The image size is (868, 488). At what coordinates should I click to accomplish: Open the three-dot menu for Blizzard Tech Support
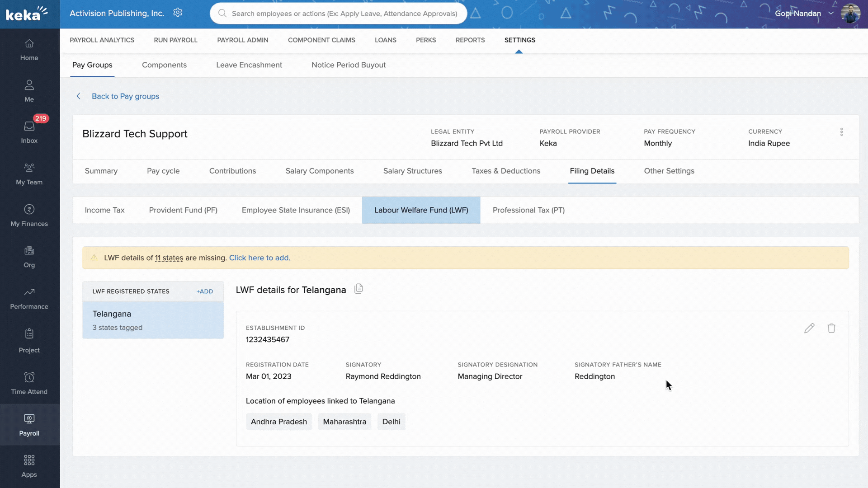(x=841, y=132)
